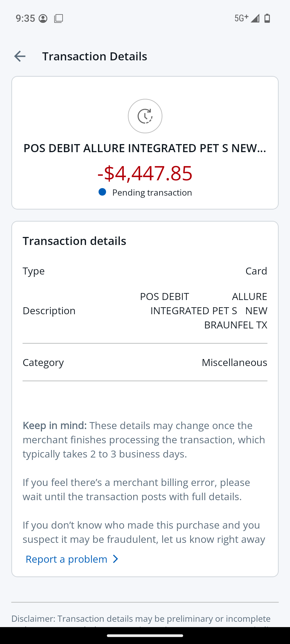Tap the battery status icon
The height and width of the screenshot is (644, 290).
(267, 18)
